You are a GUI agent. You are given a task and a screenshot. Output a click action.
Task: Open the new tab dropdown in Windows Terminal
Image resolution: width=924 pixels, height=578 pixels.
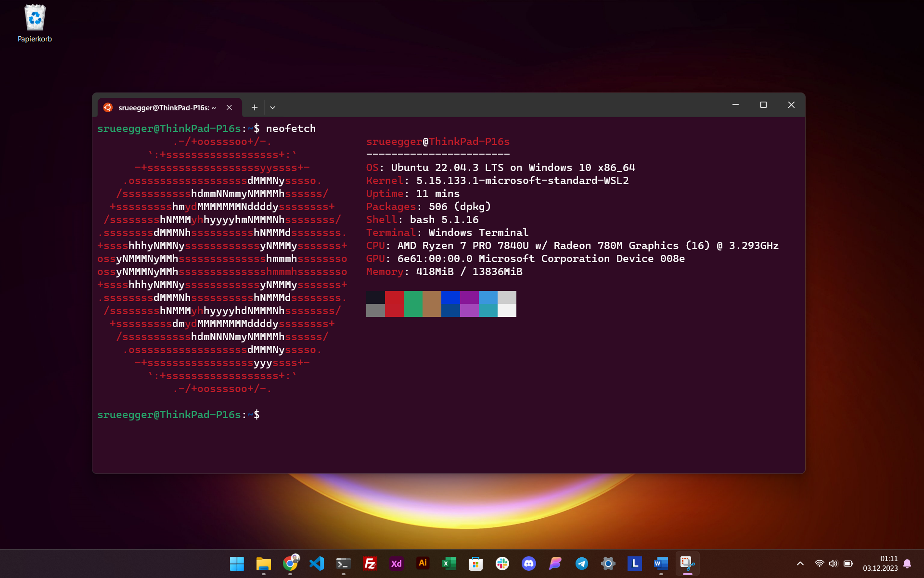tap(272, 107)
